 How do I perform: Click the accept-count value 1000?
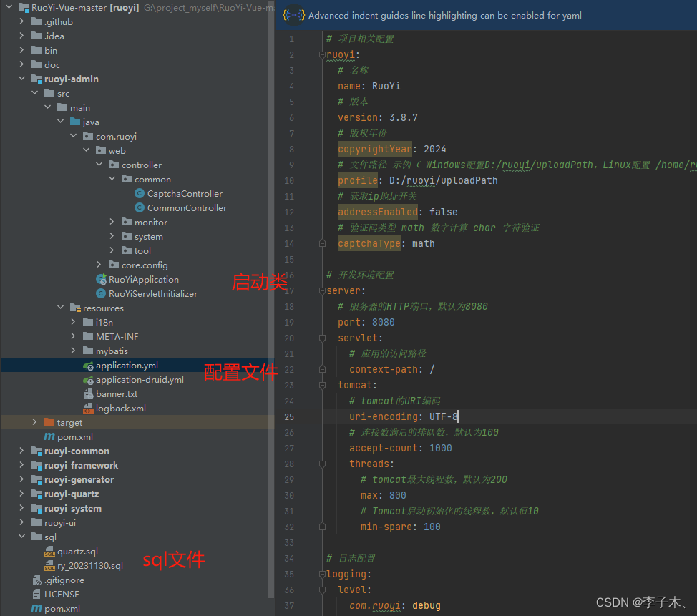point(440,448)
